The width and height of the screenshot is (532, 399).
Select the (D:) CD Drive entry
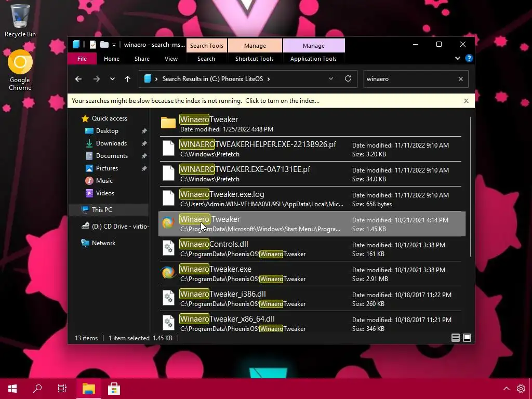point(115,227)
